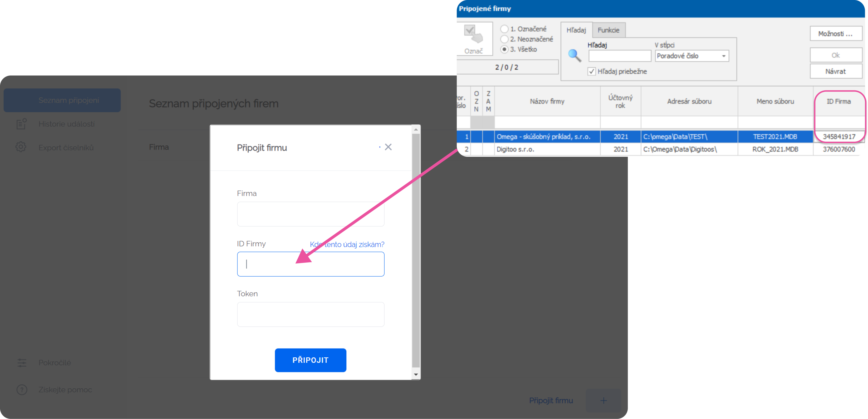The image size is (868, 419).
Task: Click the Firma input field
Action: coord(310,214)
